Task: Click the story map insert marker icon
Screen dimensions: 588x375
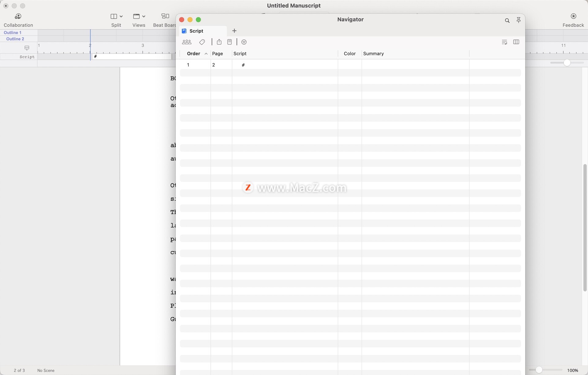Action: (27, 48)
